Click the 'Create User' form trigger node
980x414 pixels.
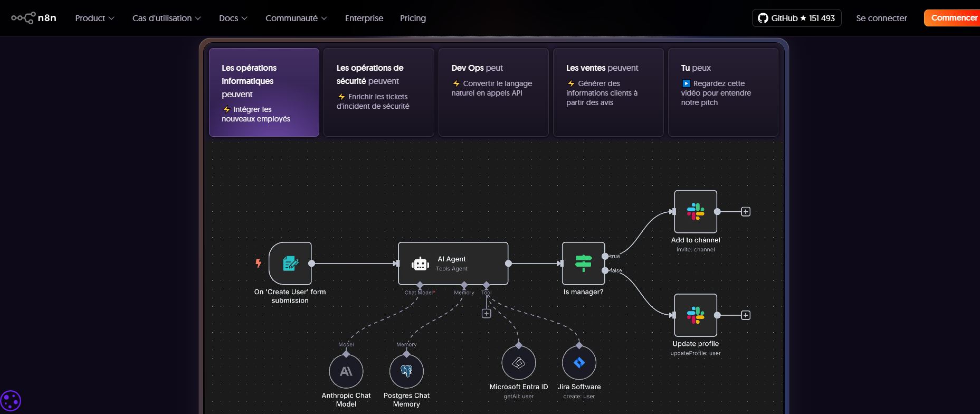point(290,264)
